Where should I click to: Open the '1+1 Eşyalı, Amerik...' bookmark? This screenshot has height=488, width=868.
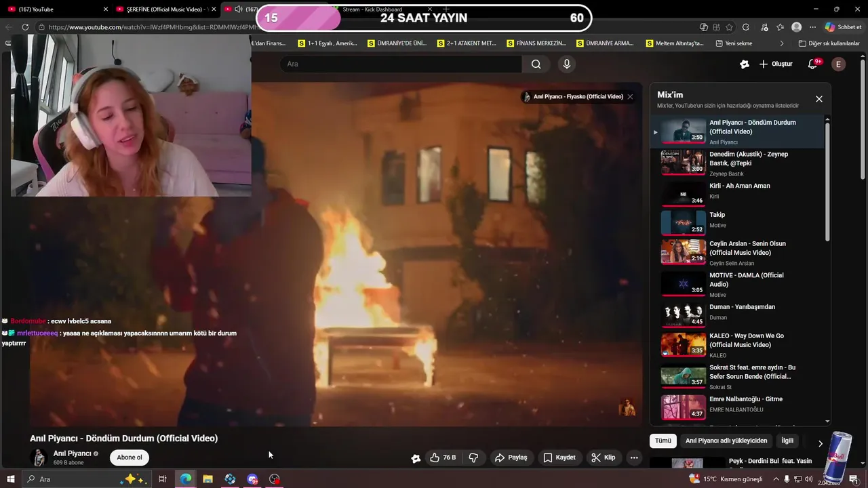coord(328,43)
